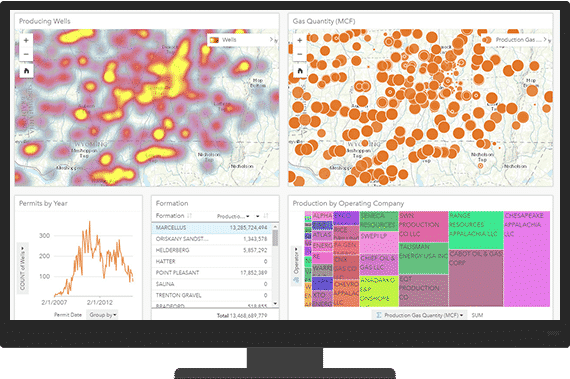Screen dimensions: 570x379
Task: Zoom out on the Producing Wells map
Action: point(26,54)
